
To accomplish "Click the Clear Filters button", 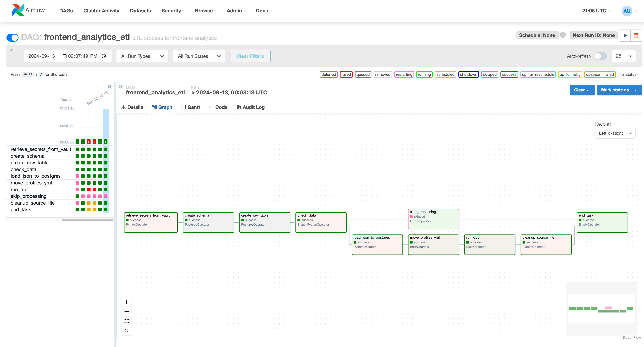I will coord(250,56).
